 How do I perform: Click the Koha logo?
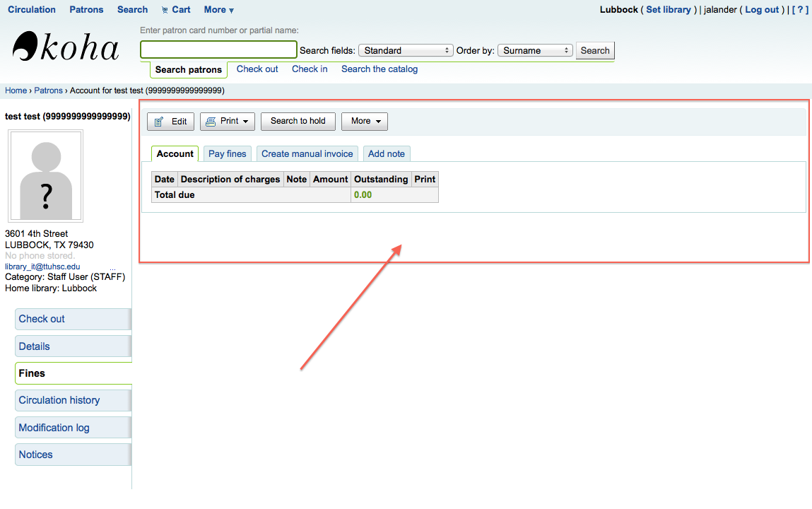tap(66, 47)
